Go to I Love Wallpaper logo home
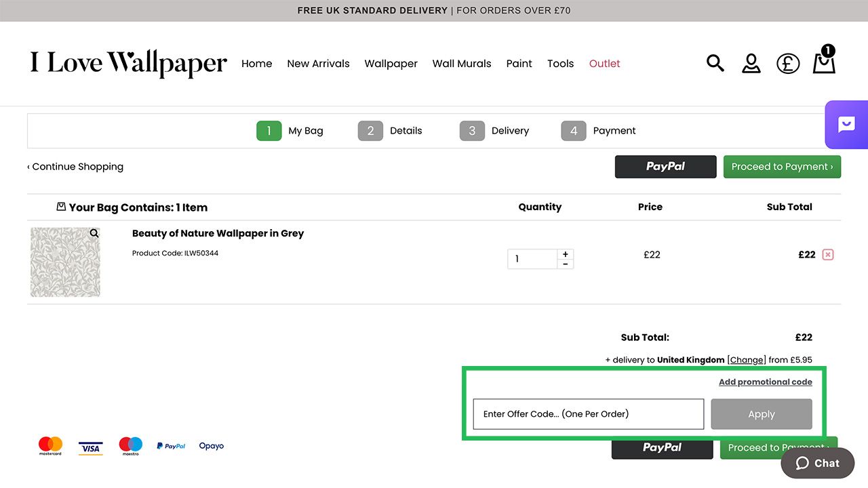 point(129,64)
